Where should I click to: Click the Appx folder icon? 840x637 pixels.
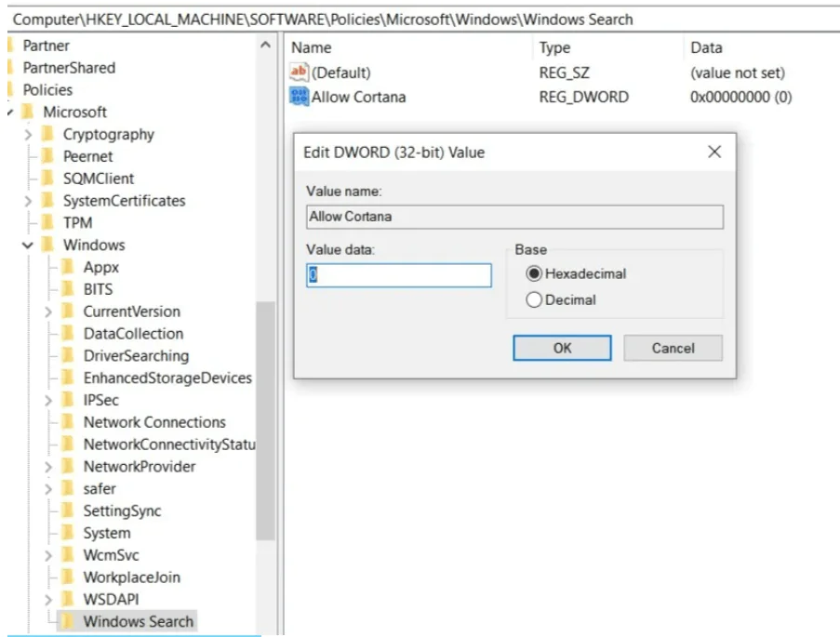[68, 267]
